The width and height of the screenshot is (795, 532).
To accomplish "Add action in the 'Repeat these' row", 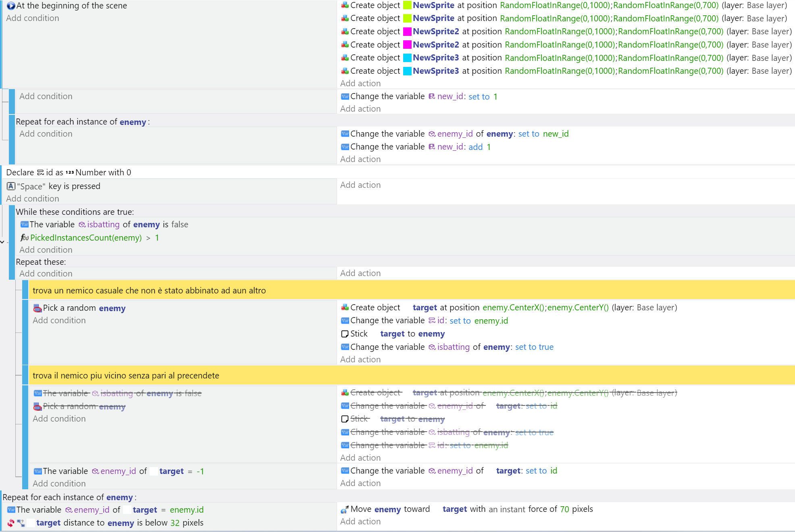I will coord(360,273).
